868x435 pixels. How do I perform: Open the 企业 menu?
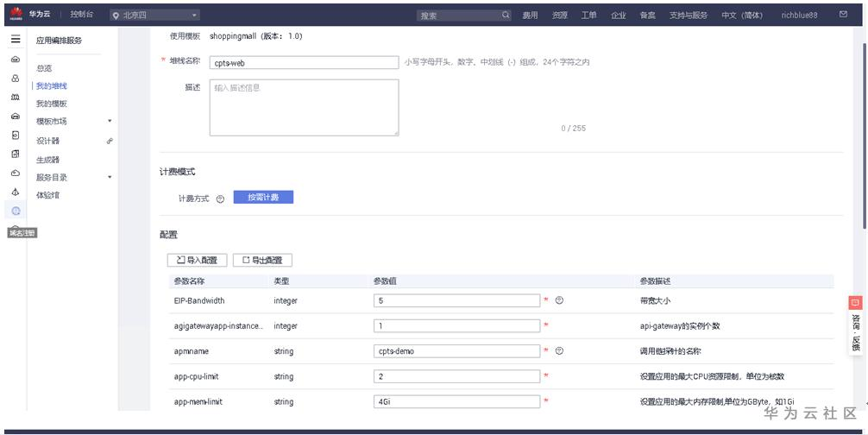[619, 16]
